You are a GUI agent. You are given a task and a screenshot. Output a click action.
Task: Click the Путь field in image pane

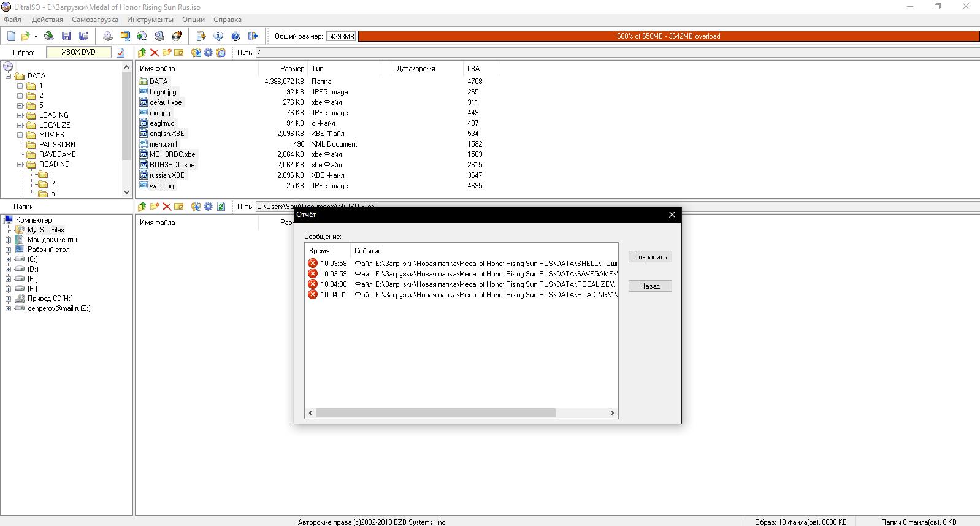click(x=617, y=53)
